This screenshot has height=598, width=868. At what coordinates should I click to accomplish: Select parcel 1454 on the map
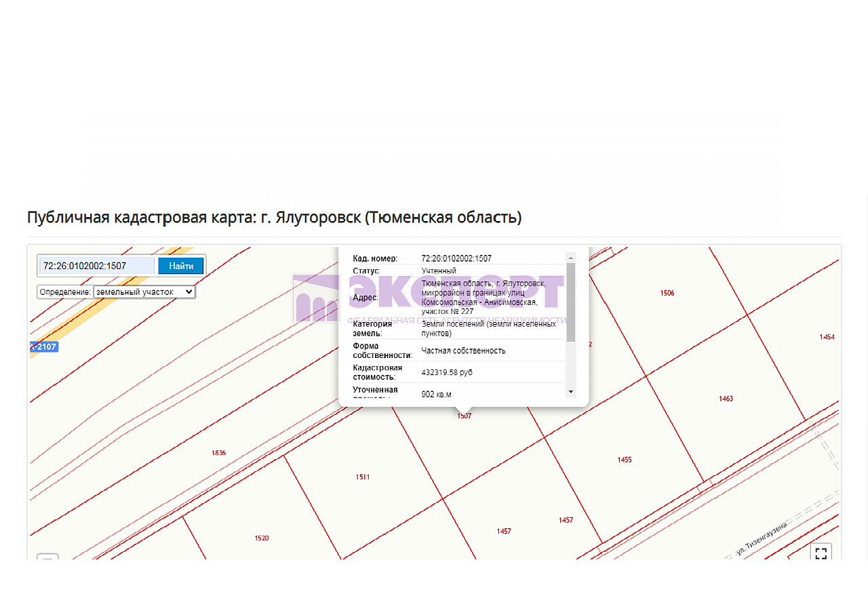tap(827, 337)
